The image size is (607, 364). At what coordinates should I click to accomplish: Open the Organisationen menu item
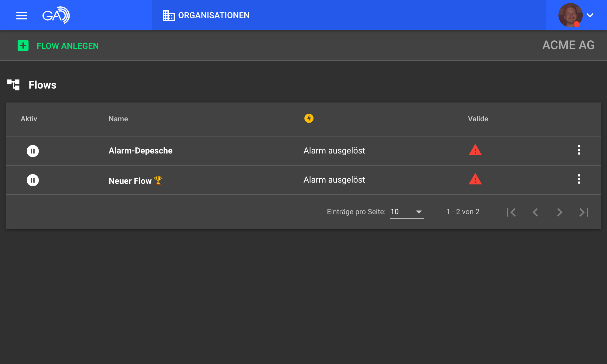tap(206, 15)
